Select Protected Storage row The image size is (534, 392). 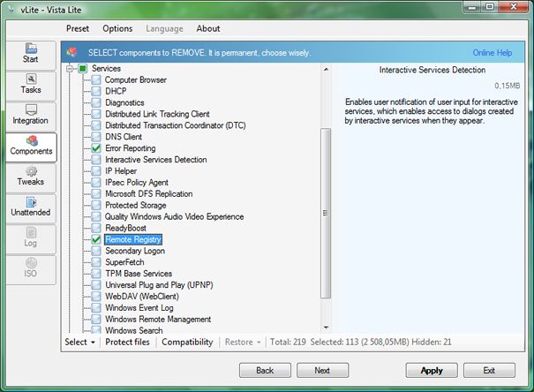[x=136, y=206]
